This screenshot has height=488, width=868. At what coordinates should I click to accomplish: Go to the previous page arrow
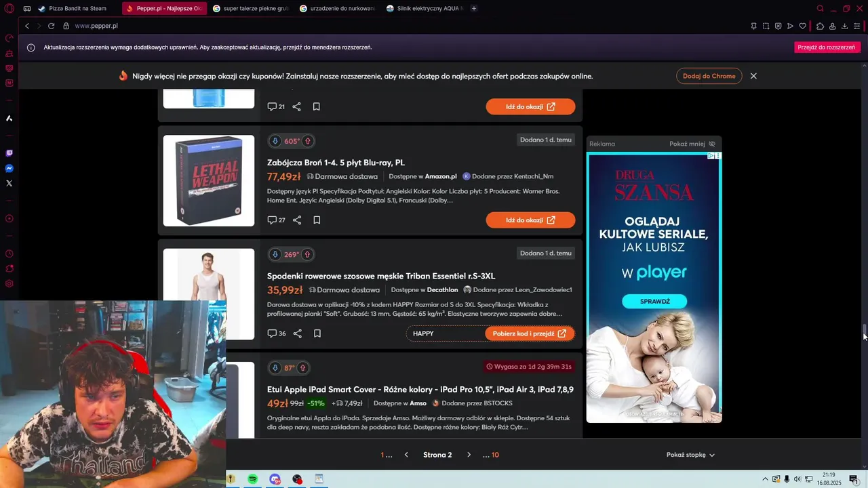click(x=406, y=455)
